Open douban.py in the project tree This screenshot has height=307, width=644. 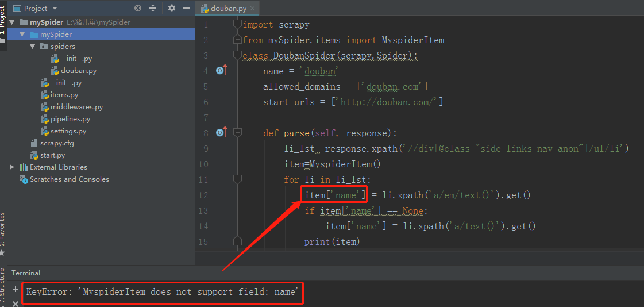click(79, 71)
